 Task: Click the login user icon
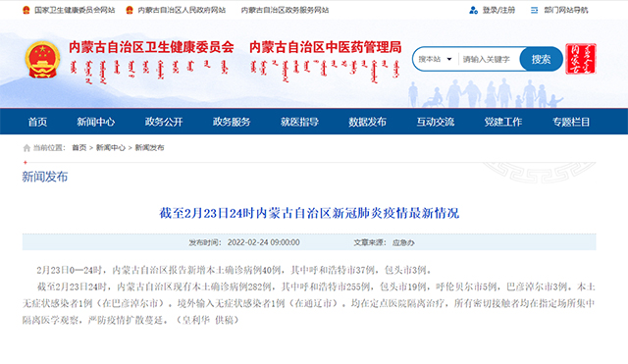click(473, 10)
